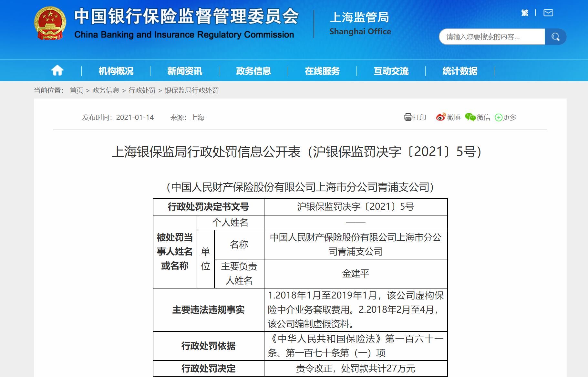
Task: Click the search magnifier button
Action: coord(555,37)
